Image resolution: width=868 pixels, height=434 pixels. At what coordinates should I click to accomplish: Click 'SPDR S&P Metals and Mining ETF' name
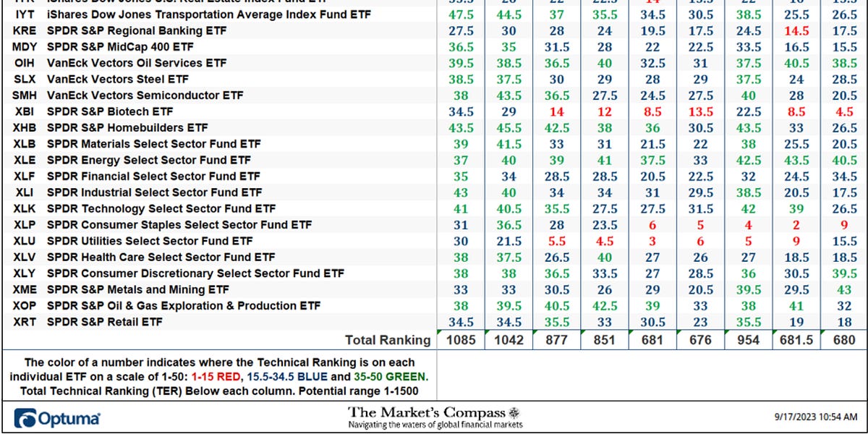click(x=138, y=289)
